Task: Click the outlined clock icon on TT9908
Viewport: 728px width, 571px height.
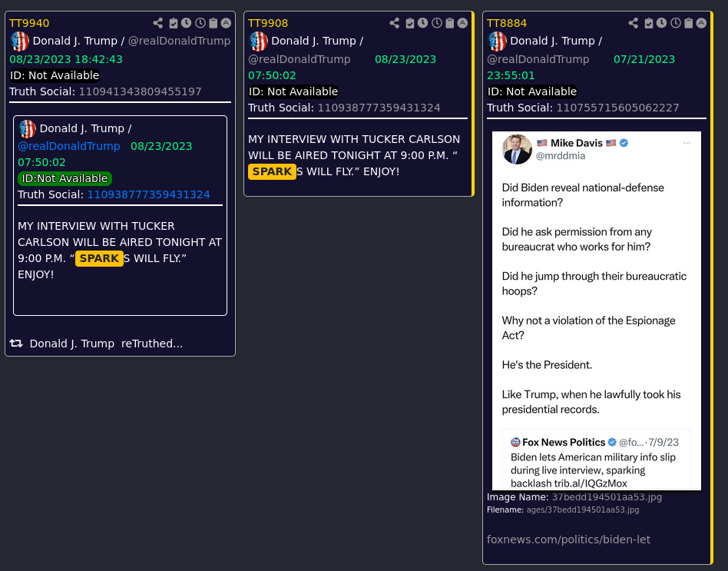Action: pos(437,23)
